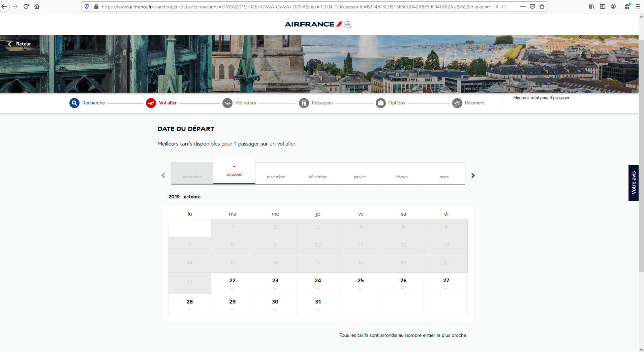This screenshot has height=352, width=644.
Task: Open the Firefox library icon
Action: (591, 6)
